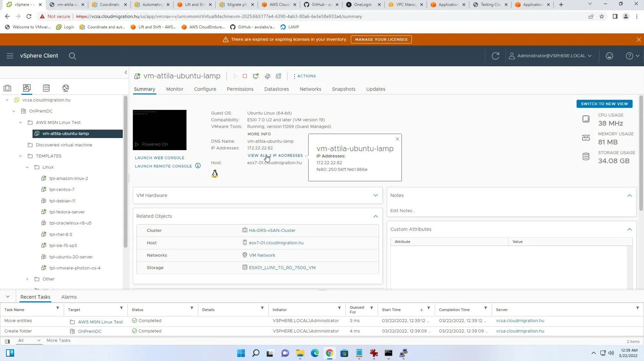Screen dimensions: 644x361
Task: Collapse the TEMPLATES folder
Action: [21, 156]
